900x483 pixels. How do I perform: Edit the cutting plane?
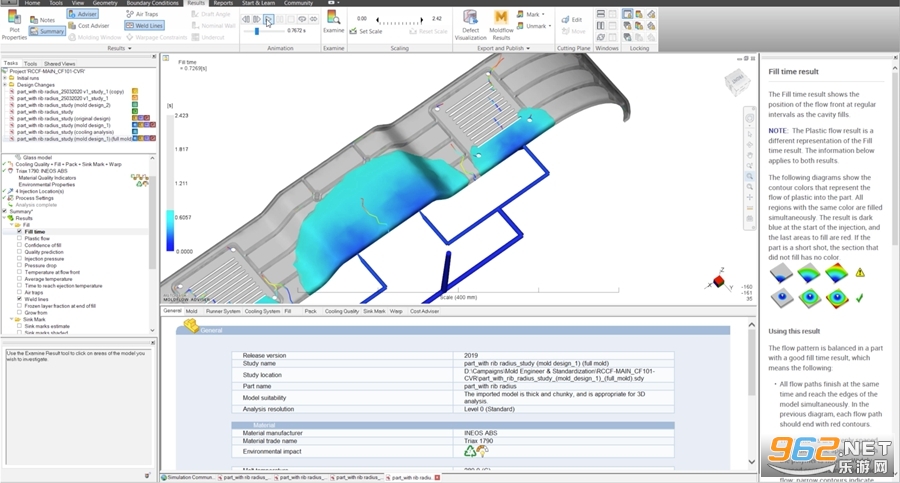pyautogui.click(x=572, y=20)
